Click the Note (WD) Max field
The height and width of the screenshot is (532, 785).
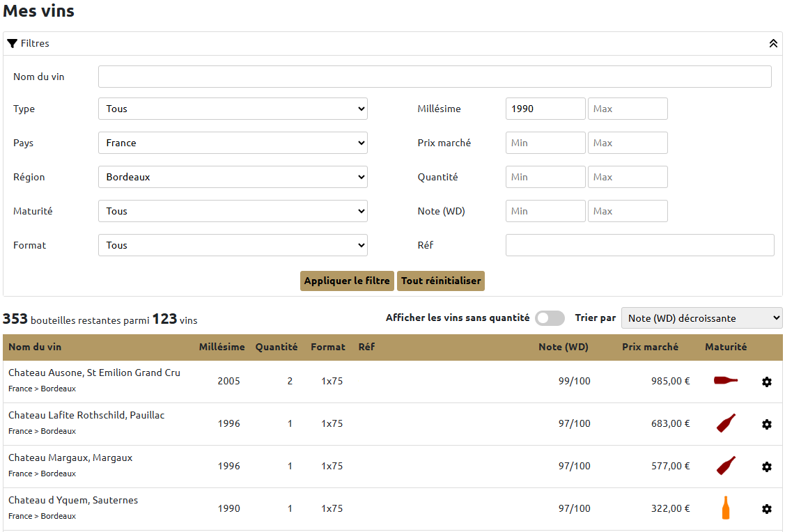pyautogui.click(x=628, y=211)
